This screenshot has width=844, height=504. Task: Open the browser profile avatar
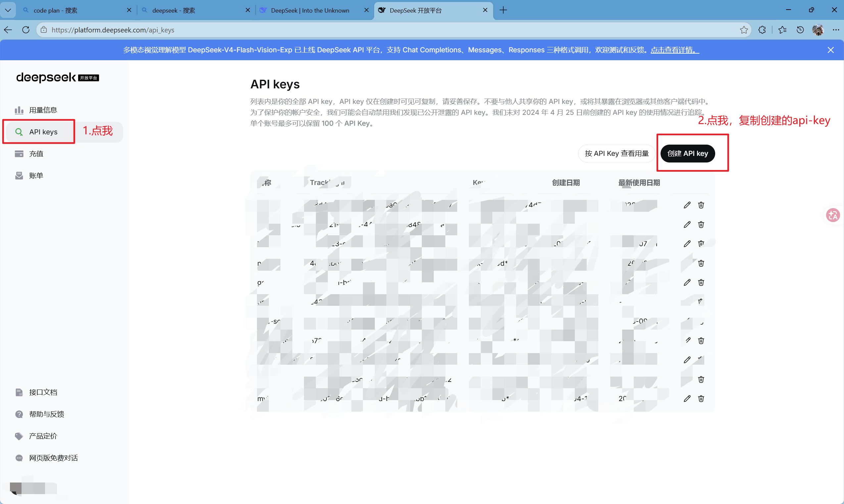(x=818, y=30)
